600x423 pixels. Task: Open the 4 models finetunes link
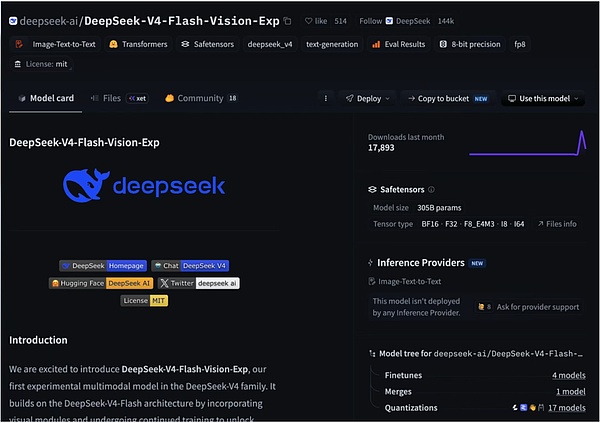point(569,376)
